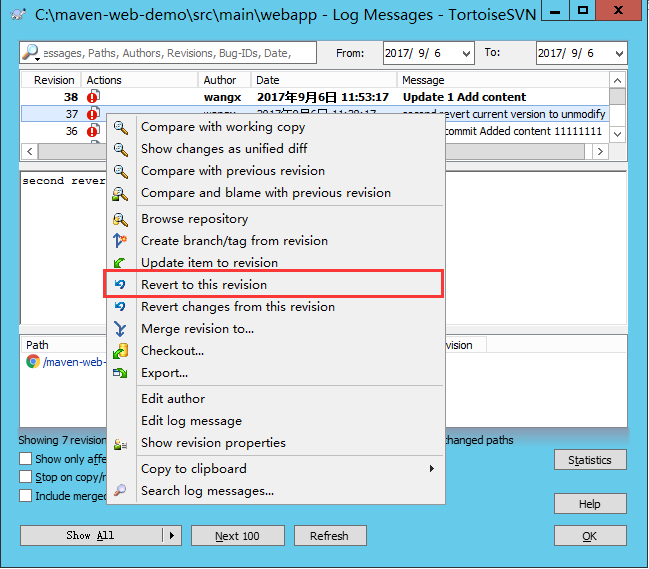Click the Export icon
Screen dimensions: 649x569
tap(120, 373)
